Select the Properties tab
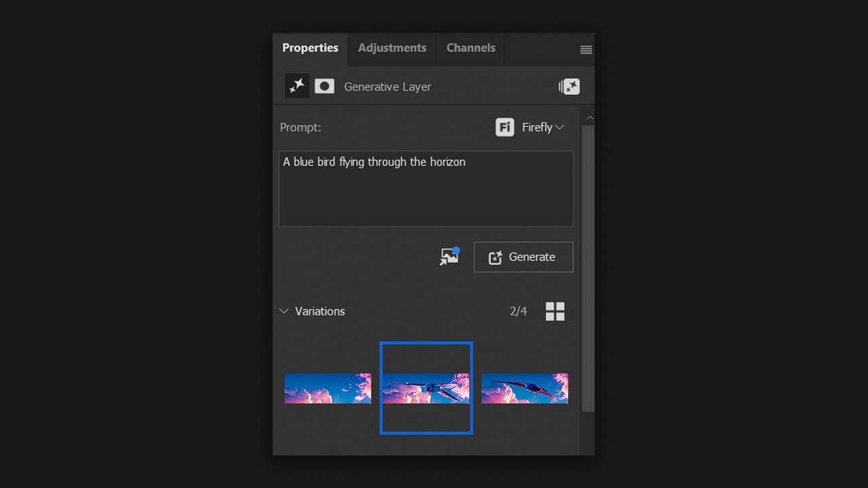 (310, 48)
